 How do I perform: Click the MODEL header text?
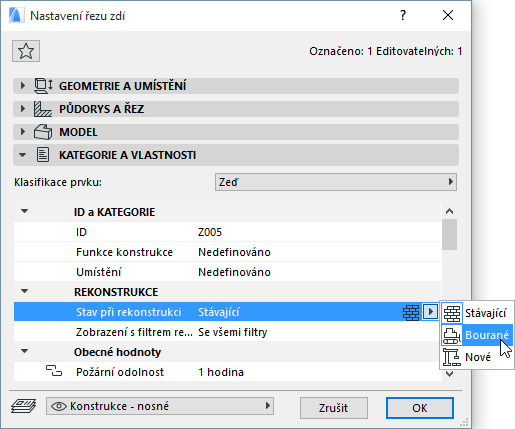[78, 132]
